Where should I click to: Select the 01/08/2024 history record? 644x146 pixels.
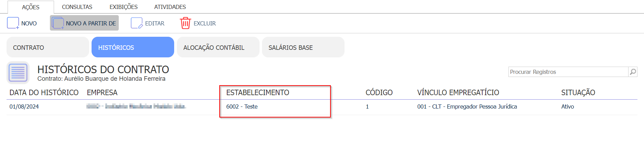pyautogui.click(x=322, y=107)
